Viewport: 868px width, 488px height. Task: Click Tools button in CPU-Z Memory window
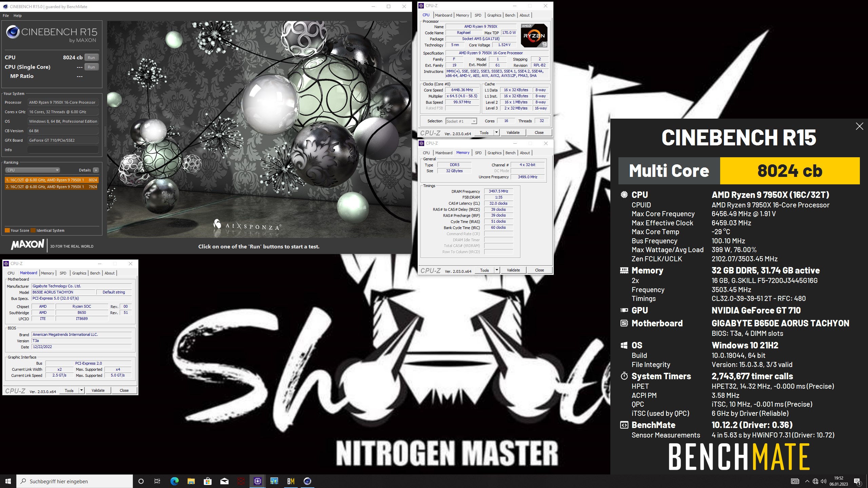tap(485, 270)
